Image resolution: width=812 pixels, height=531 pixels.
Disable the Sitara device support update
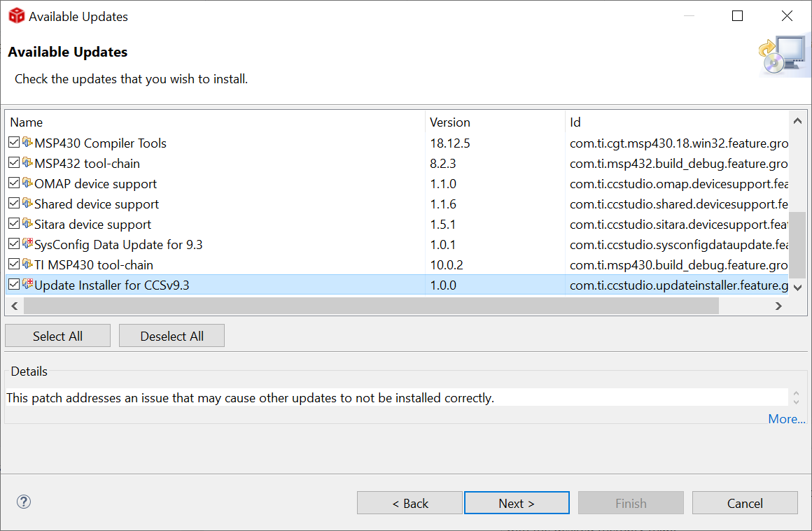(x=14, y=224)
